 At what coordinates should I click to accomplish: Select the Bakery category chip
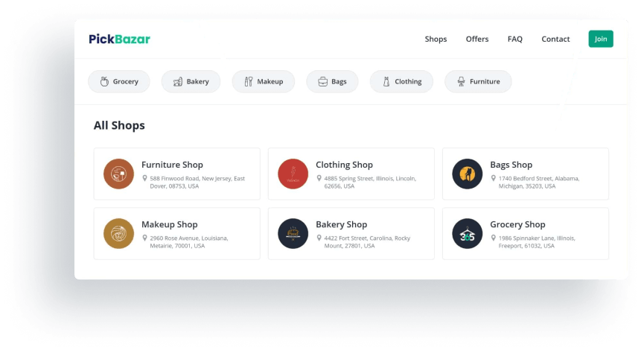point(191,81)
